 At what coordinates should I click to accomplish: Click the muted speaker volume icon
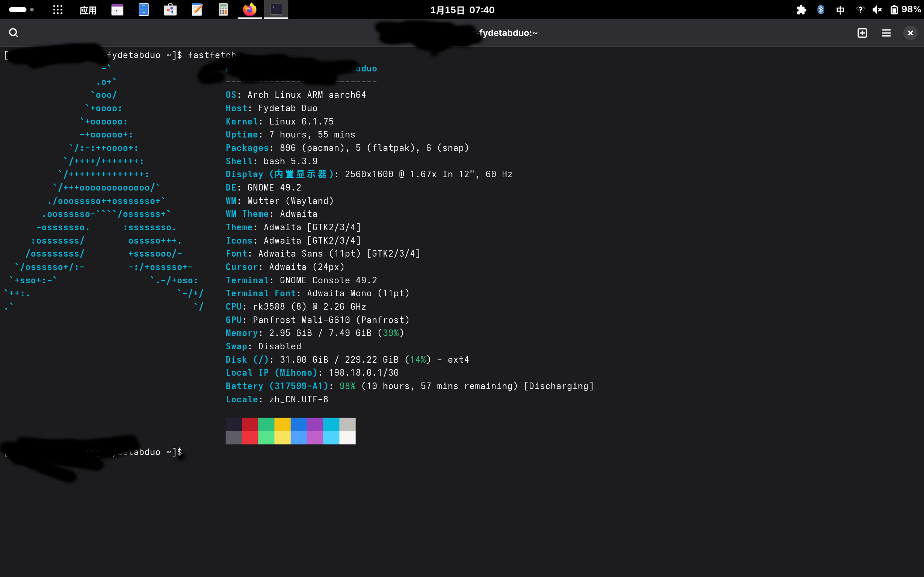click(877, 10)
